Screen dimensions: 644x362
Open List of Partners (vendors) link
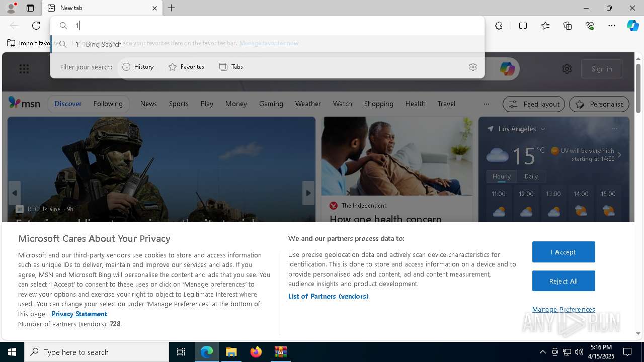tap(329, 296)
